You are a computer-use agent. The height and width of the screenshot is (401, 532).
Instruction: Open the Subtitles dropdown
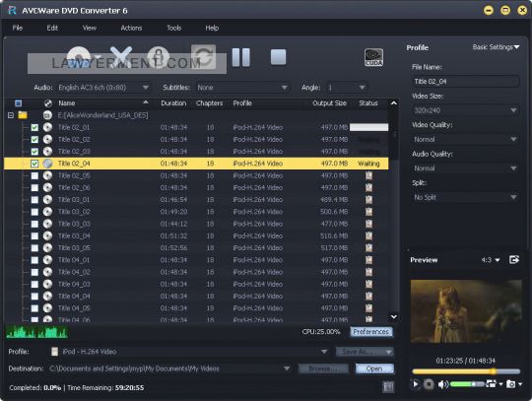tap(242, 88)
